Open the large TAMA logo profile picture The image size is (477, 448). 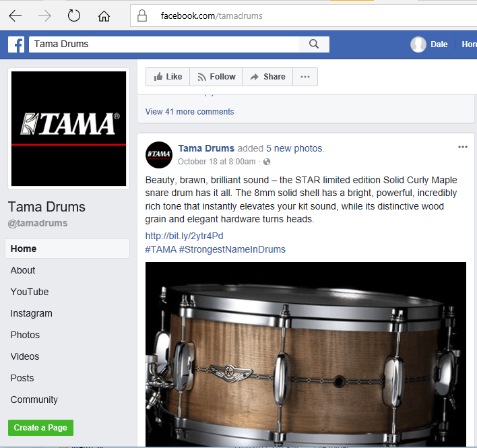tap(69, 129)
